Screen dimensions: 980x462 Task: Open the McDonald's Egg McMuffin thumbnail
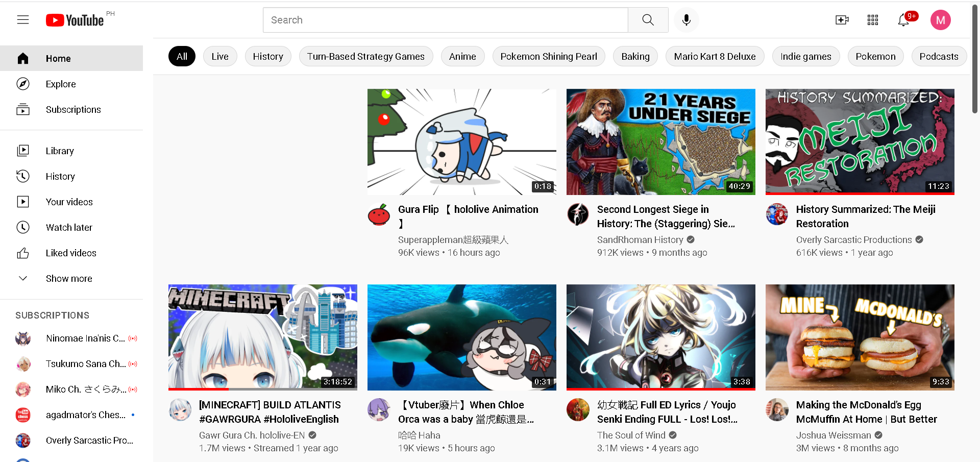click(860, 337)
